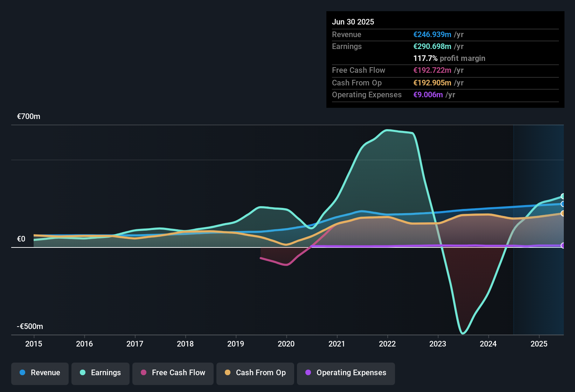Click the blue Revenue legend dot
The image size is (575, 392).
click(x=22, y=373)
